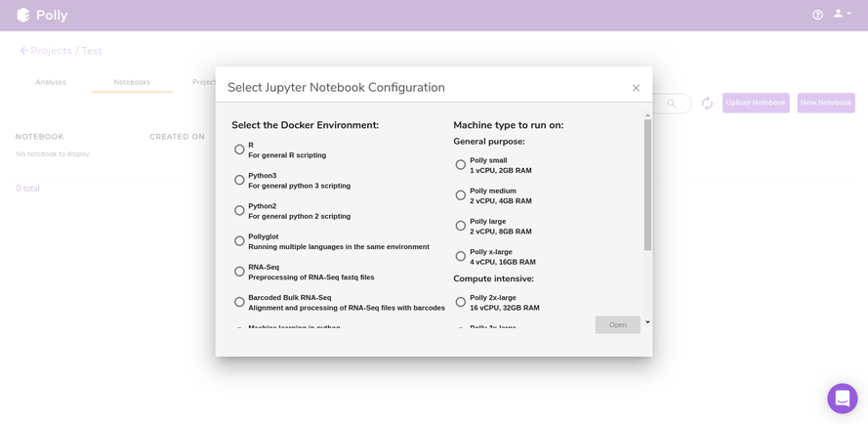Click the 'Compute intensive:' heading
This screenshot has width=868, height=424.
click(494, 278)
